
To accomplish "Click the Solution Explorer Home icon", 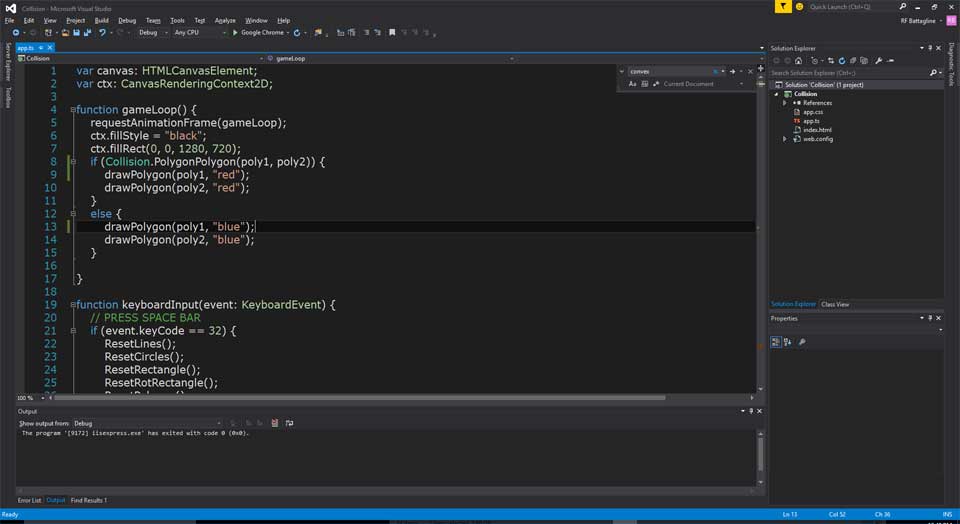I will (x=798, y=61).
